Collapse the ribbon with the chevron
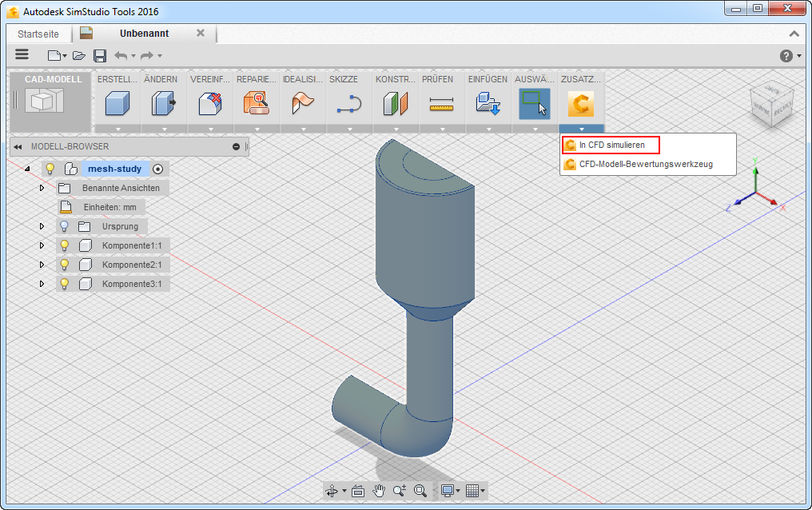 point(794,34)
